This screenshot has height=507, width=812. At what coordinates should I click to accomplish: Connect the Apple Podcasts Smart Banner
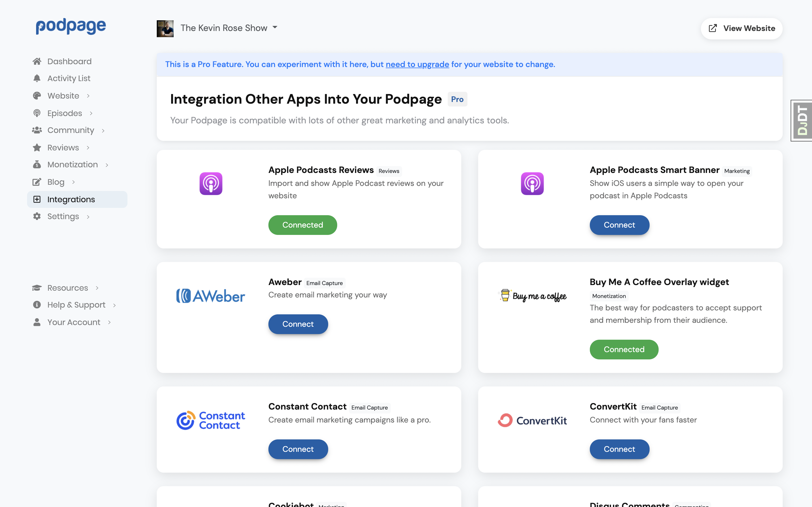click(619, 225)
